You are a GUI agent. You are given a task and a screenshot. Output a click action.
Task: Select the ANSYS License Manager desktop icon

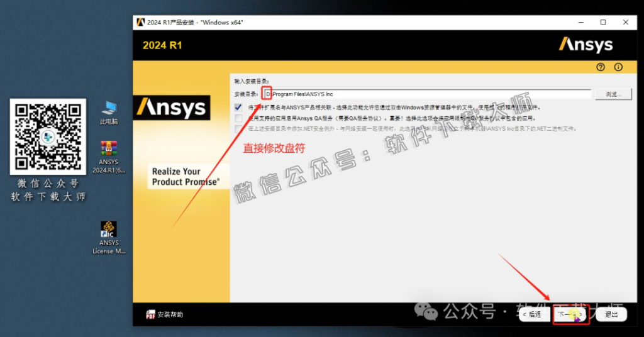pos(108,238)
